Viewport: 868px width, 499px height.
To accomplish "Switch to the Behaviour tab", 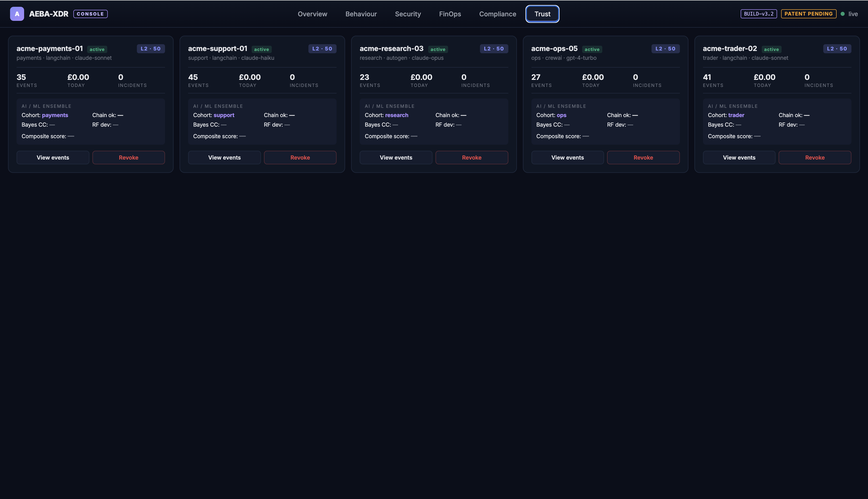I will pyautogui.click(x=361, y=14).
